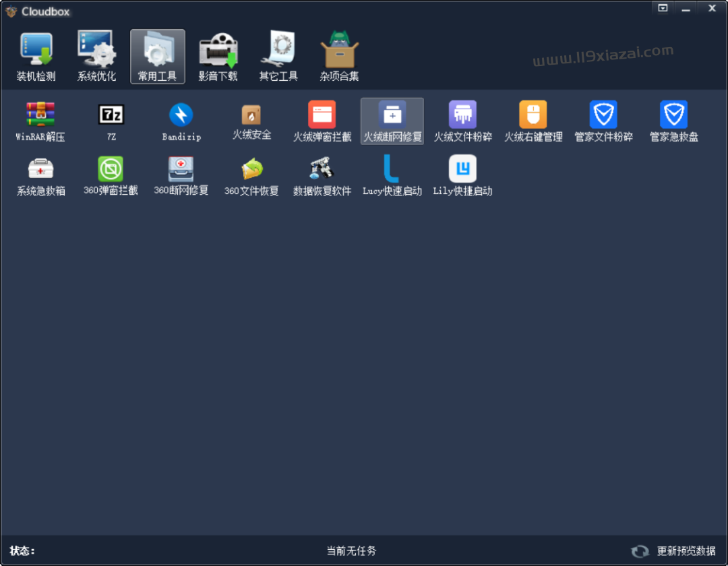The height and width of the screenshot is (566, 728).
Task: Launch the WinRAR解压 tool
Action: [40, 121]
